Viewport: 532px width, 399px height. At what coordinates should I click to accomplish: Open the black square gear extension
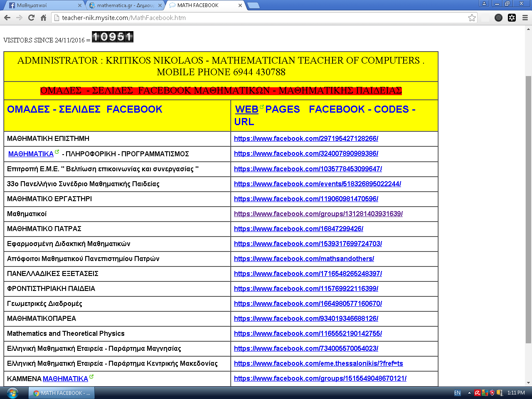512,18
